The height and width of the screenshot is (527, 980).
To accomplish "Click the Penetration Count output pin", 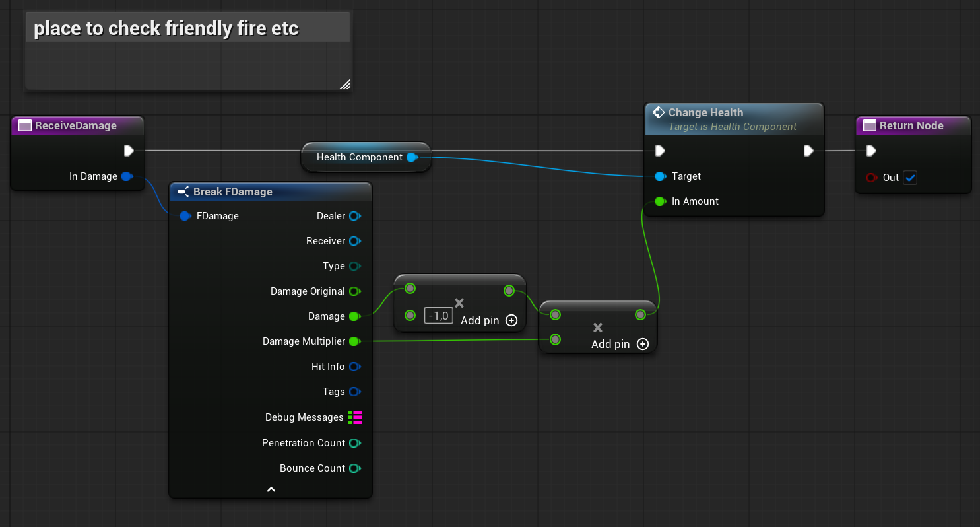I will pos(354,443).
